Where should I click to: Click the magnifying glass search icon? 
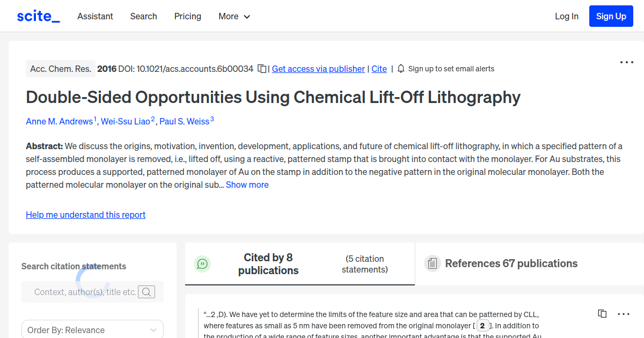tap(146, 292)
